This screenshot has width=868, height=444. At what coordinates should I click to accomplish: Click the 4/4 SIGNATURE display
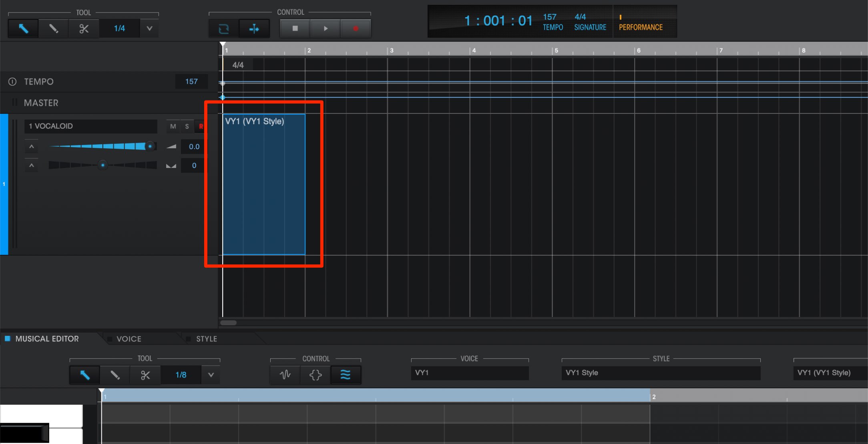pos(590,22)
